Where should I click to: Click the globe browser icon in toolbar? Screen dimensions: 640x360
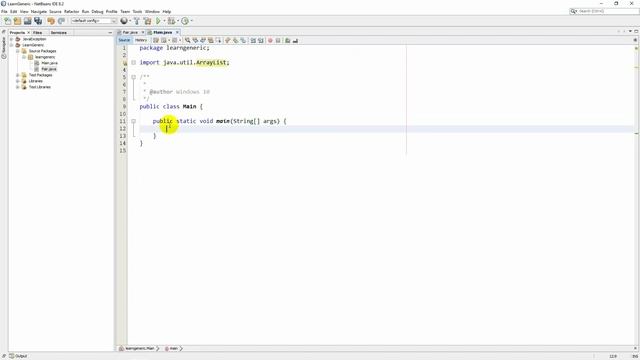coord(124,21)
